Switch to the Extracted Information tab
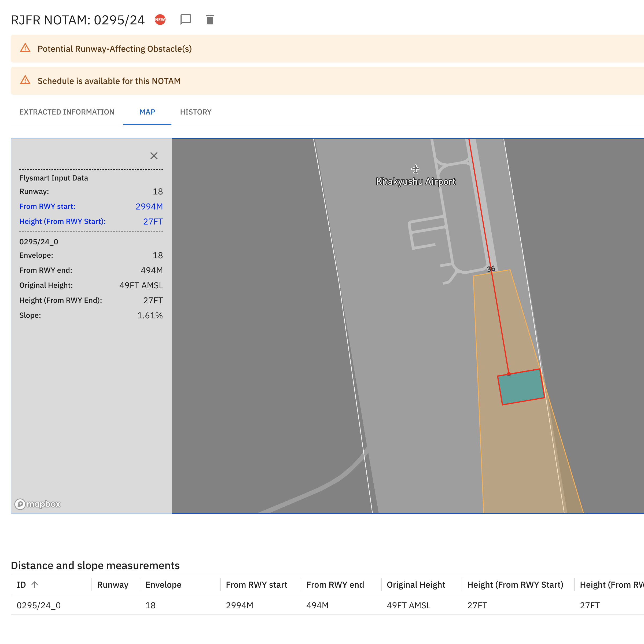This screenshot has height=644, width=644. click(67, 112)
